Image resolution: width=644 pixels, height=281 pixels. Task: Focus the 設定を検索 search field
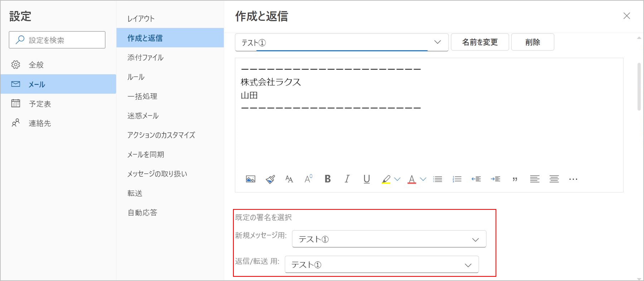(57, 40)
